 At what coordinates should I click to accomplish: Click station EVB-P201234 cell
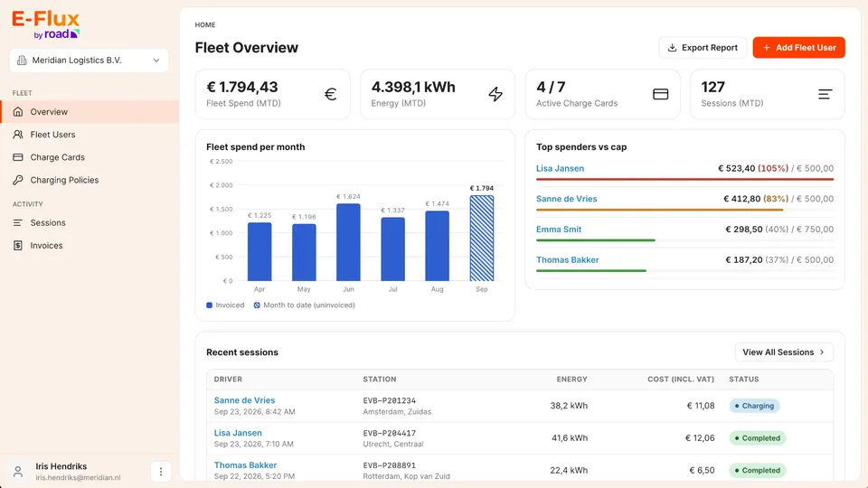(389, 400)
